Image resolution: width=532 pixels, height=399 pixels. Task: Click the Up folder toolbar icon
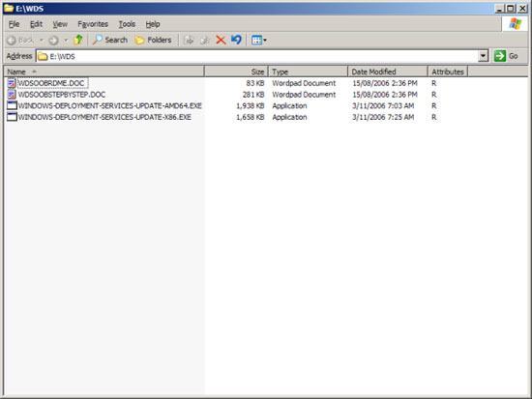(x=78, y=40)
